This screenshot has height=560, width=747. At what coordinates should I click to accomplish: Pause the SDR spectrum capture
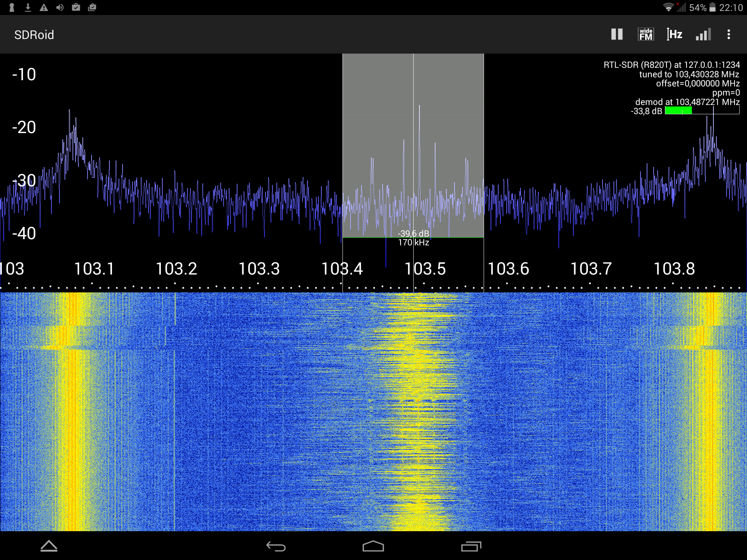click(617, 35)
